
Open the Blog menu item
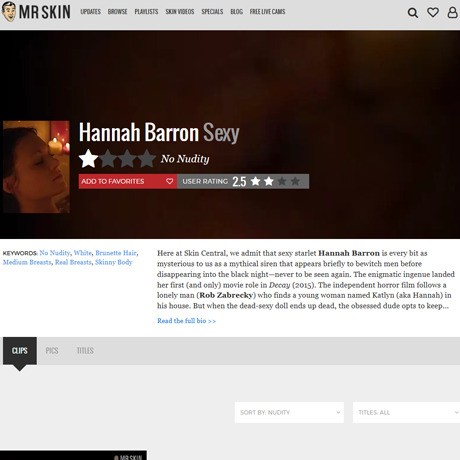[x=236, y=12]
